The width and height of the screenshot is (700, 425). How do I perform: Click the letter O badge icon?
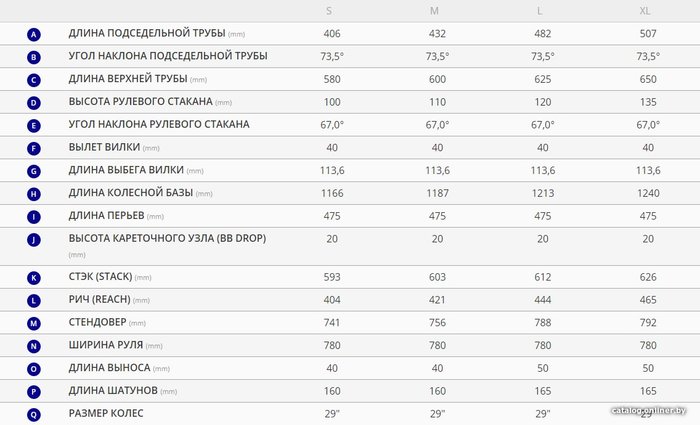[33, 369]
